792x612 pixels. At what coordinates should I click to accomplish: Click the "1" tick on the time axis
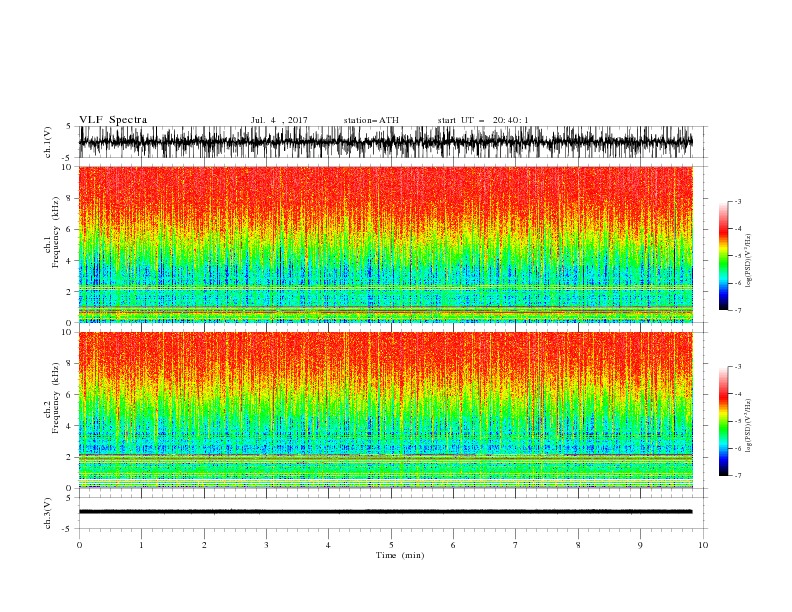(x=141, y=545)
